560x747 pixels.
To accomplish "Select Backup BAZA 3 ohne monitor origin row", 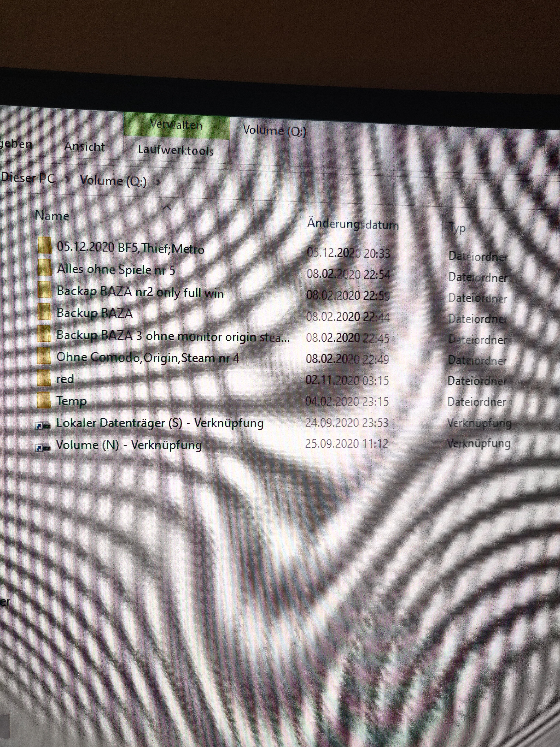I will [173, 336].
